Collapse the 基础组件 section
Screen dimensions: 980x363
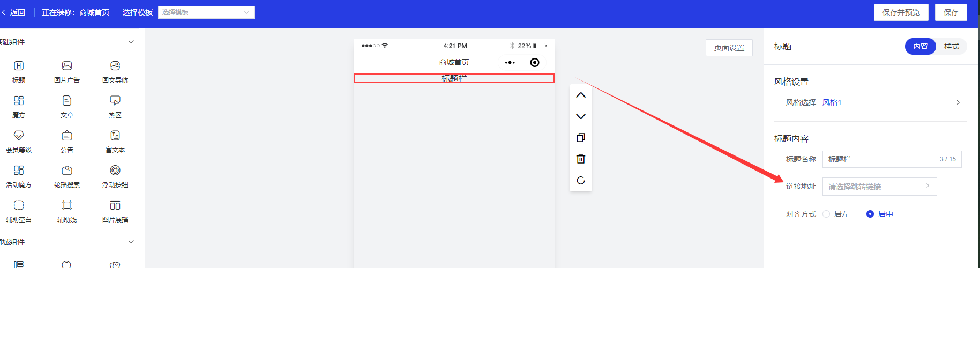click(131, 42)
